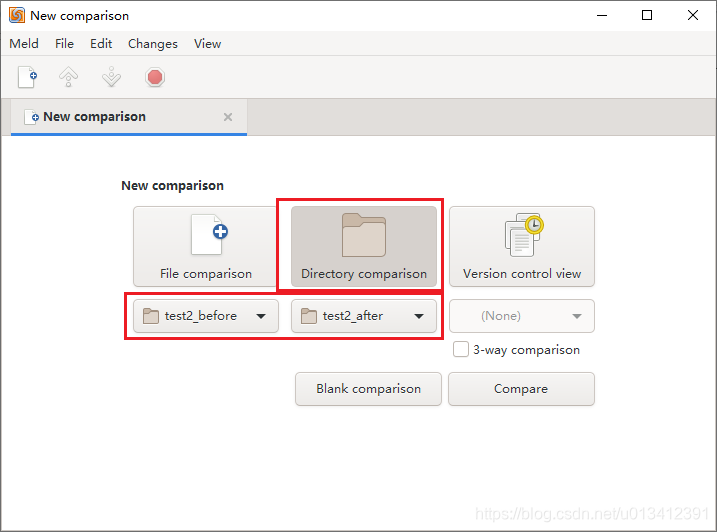The height and width of the screenshot is (532, 717).
Task: Select the New comparison tab
Action: tap(129, 117)
